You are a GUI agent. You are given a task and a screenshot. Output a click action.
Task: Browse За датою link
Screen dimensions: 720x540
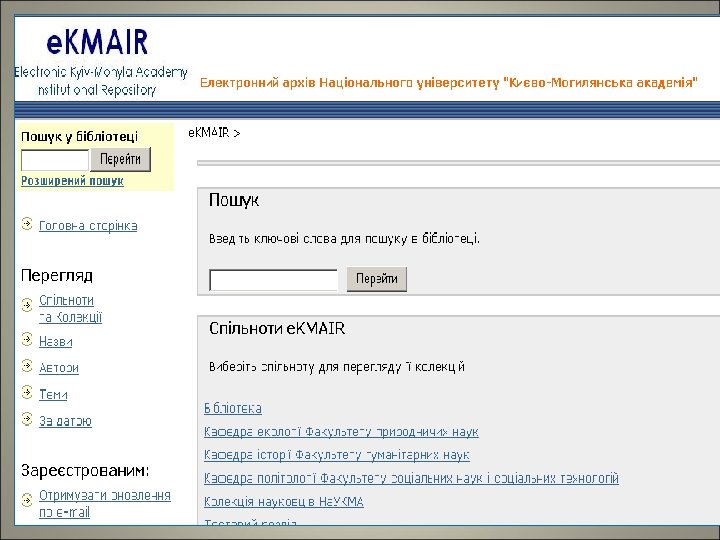point(65,421)
